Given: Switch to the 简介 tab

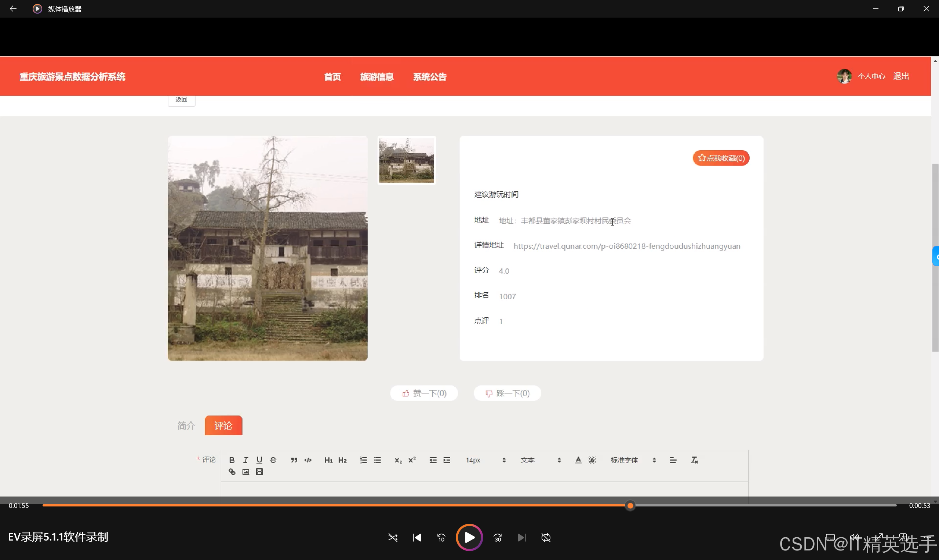Looking at the screenshot, I should pyautogui.click(x=186, y=426).
